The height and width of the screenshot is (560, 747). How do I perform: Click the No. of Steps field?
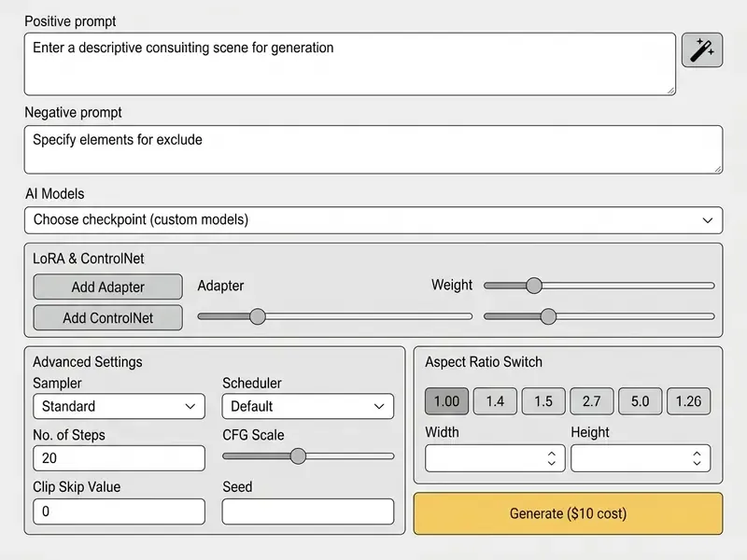point(120,458)
